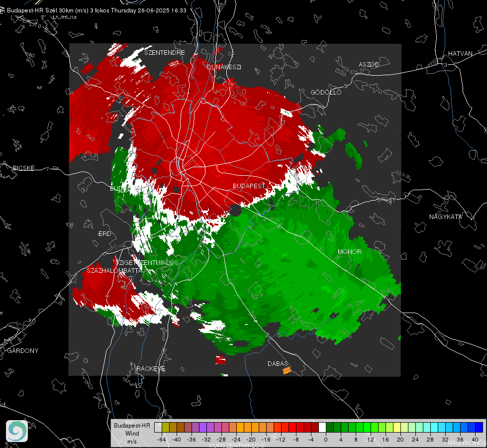Click the 20 legend value
Viewport: 487px width, 448px height.
point(400,440)
